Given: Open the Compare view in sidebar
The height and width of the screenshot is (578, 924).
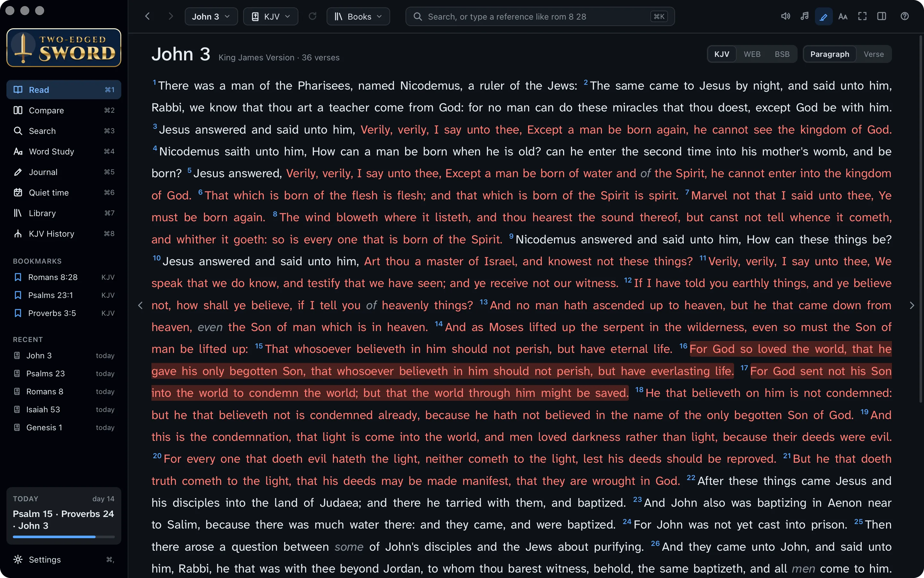Looking at the screenshot, I should pos(64,110).
